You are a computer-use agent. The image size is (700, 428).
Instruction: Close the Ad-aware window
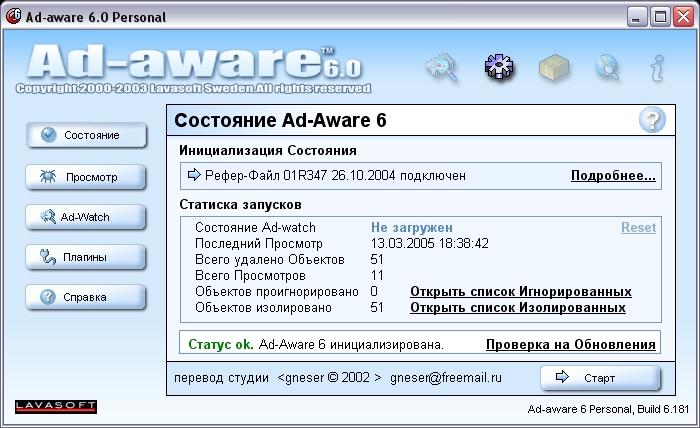pos(683,17)
